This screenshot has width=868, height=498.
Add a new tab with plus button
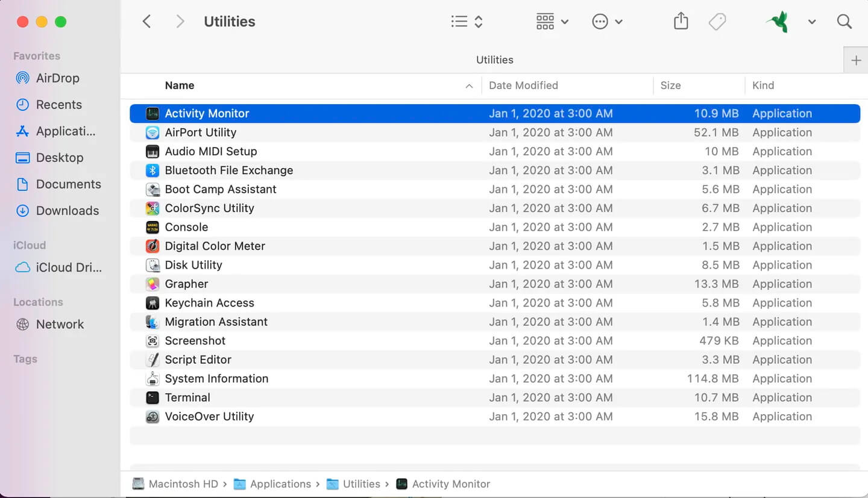coord(855,60)
